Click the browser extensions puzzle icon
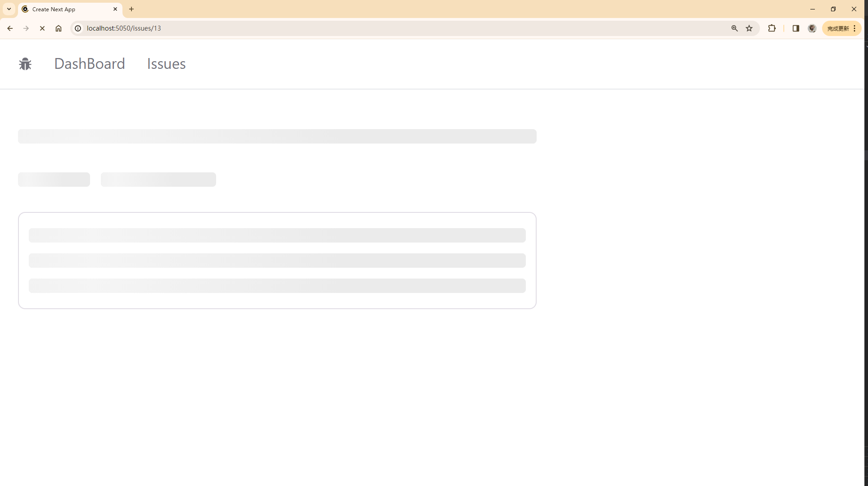The height and width of the screenshot is (486, 868). pyautogui.click(x=771, y=28)
